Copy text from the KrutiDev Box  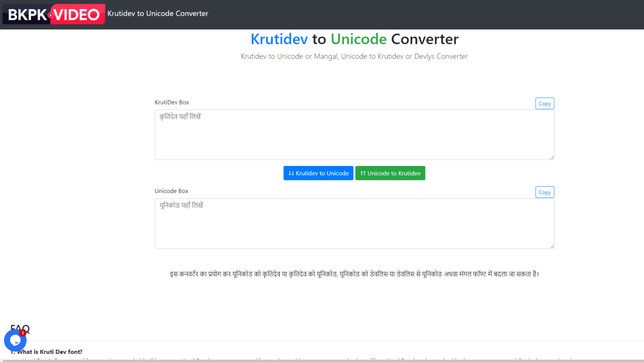(544, 103)
